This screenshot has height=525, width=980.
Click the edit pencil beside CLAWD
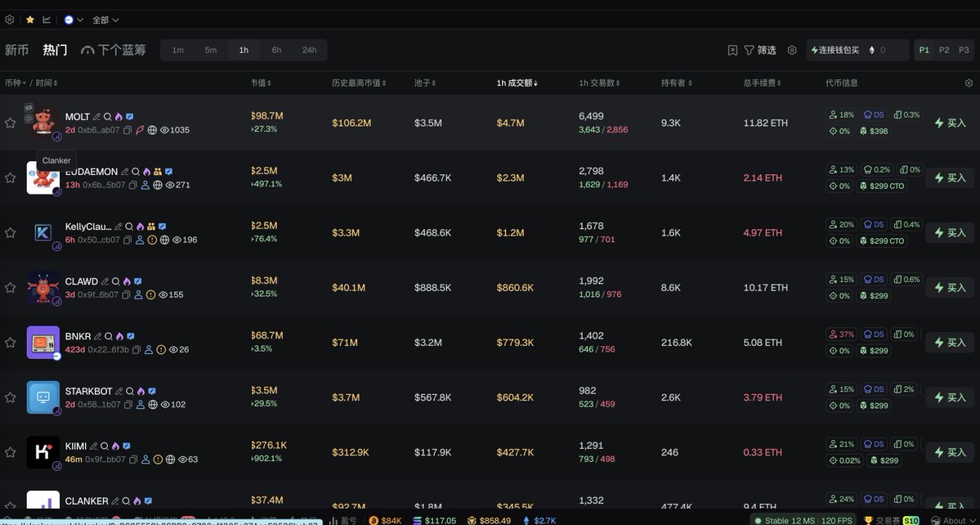point(105,281)
